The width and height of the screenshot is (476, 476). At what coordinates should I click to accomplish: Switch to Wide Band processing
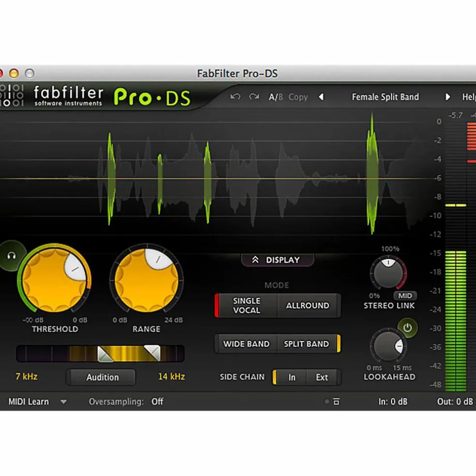(x=246, y=343)
